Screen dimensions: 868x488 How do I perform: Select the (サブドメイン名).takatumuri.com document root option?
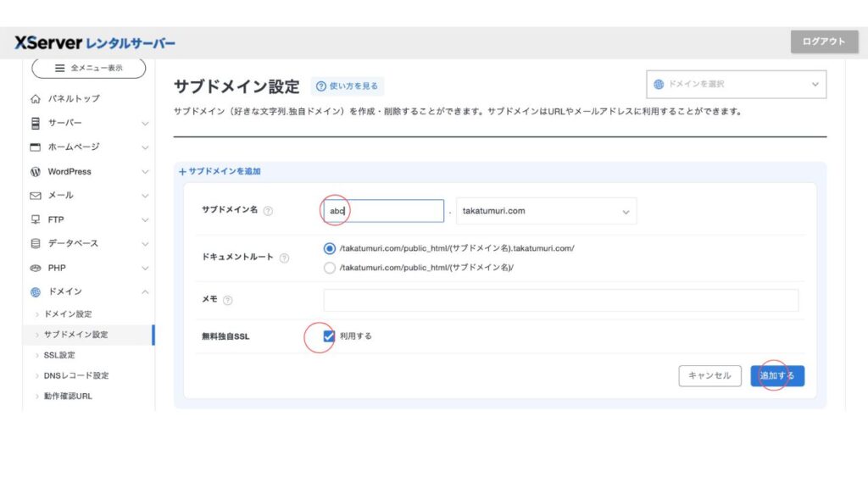(330, 248)
